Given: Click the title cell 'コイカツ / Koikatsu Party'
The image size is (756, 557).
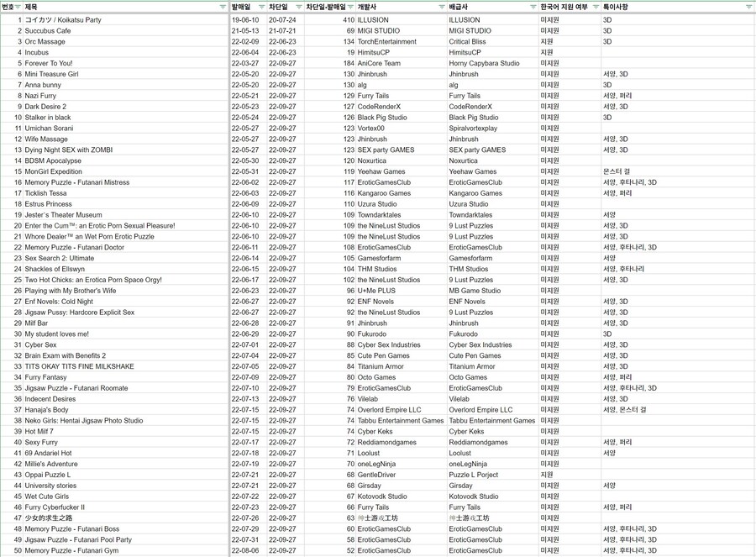Looking at the screenshot, I should (x=126, y=20).
